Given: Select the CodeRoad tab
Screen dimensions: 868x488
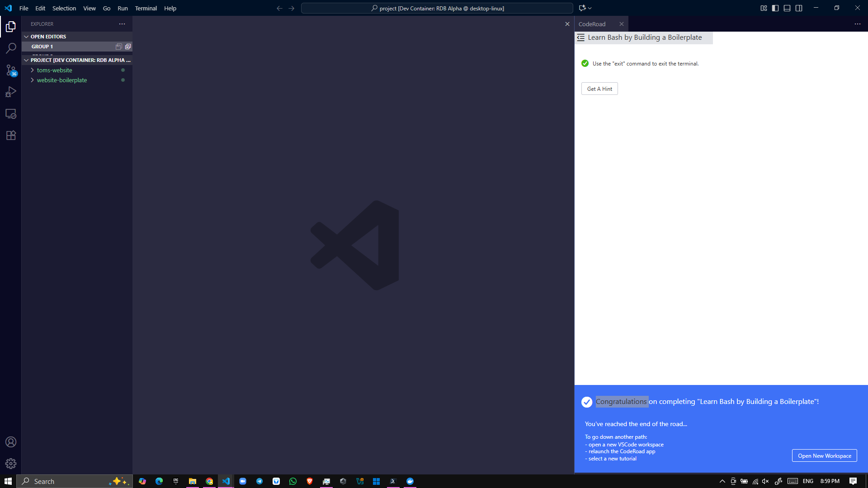Looking at the screenshot, I should click(x=592, y=24).
